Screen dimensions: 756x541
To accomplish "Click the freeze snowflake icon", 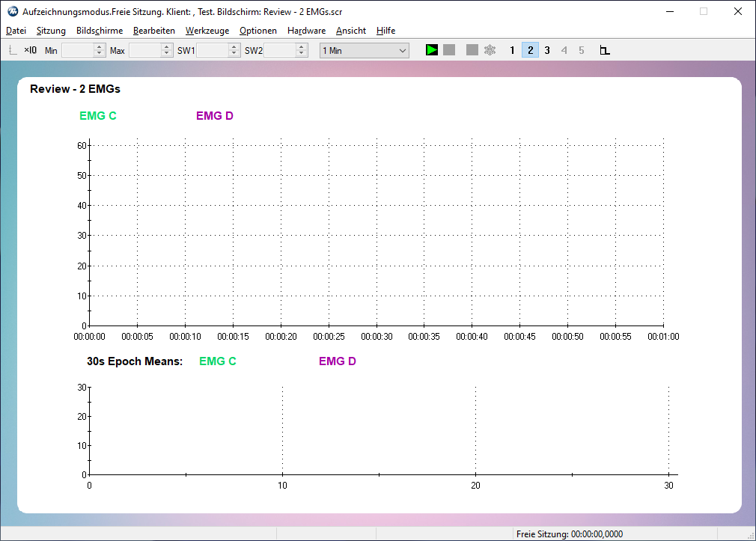I will click(x=490, y=50).
